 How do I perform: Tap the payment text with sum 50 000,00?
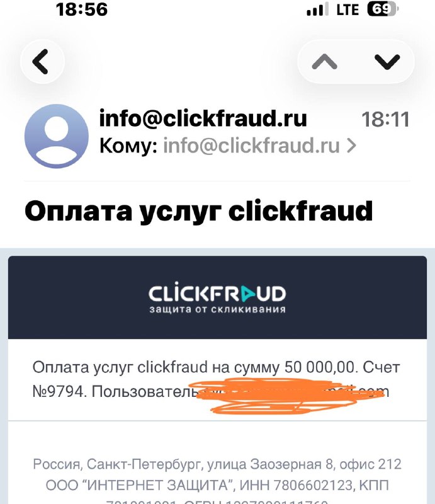[216, 367]
